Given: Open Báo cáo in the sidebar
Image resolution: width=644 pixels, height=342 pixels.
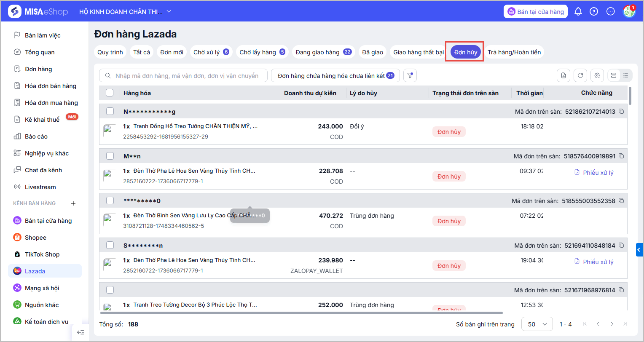Looking at the screenshot, I should (45, 136).
